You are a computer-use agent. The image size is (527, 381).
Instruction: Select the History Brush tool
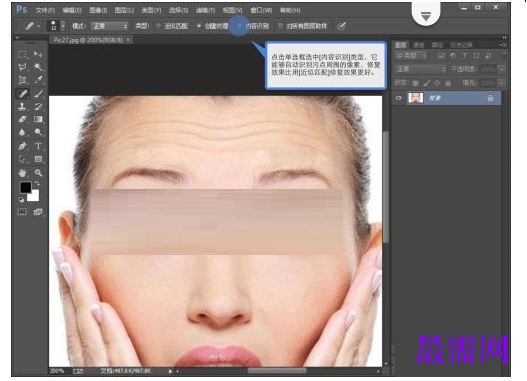(38, 107)
